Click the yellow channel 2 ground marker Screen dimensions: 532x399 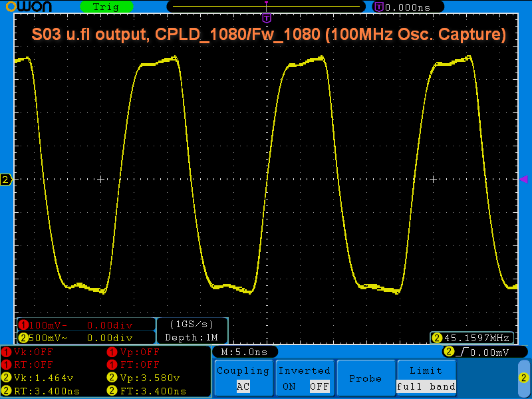pos(6,180)
